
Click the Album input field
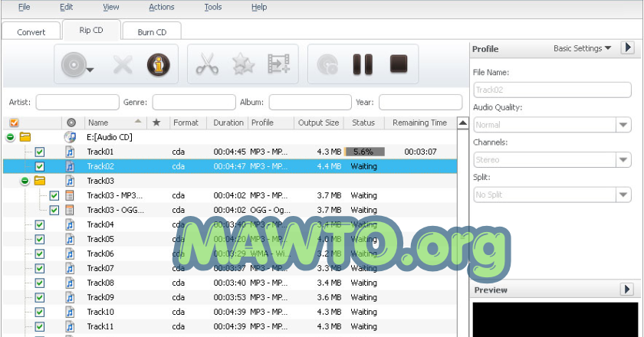(x=310, y=102)
